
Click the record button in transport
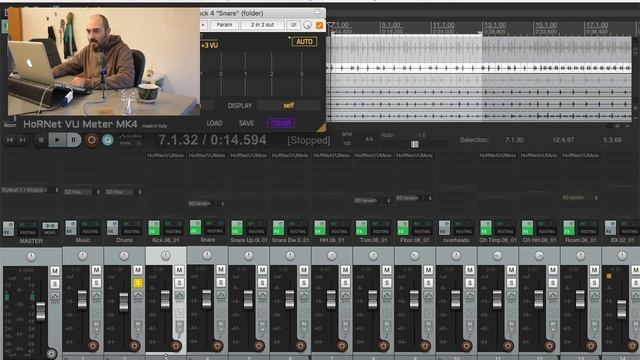pos(91,140)
